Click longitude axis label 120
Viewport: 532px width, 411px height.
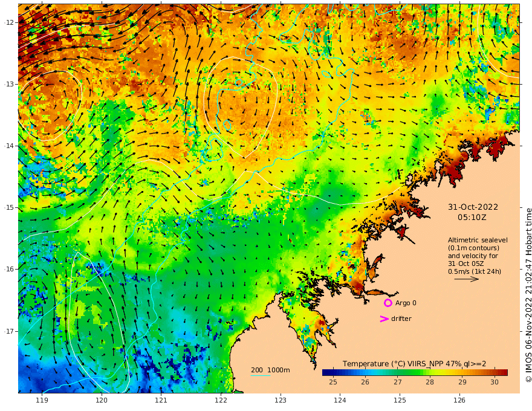pos(102,400)
